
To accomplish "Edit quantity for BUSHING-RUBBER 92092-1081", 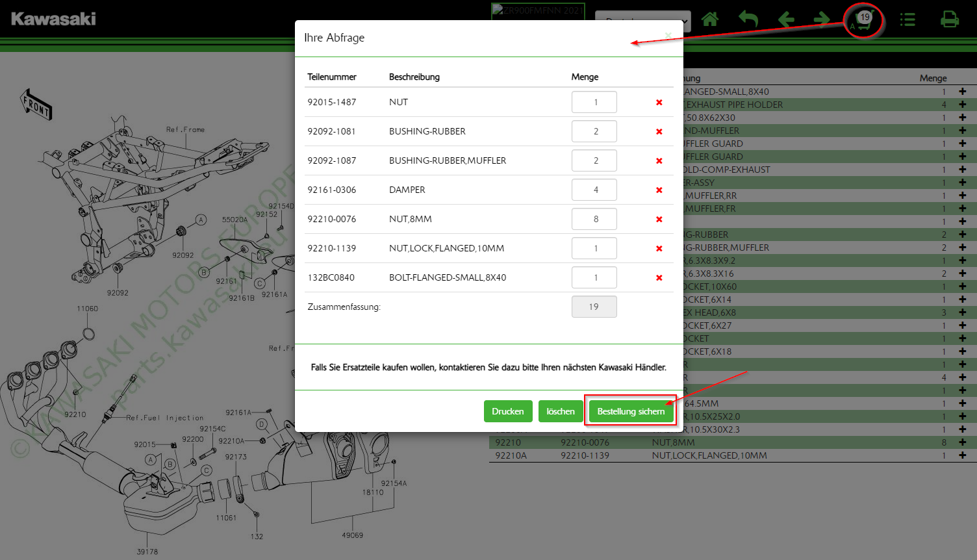I will 594,131.
